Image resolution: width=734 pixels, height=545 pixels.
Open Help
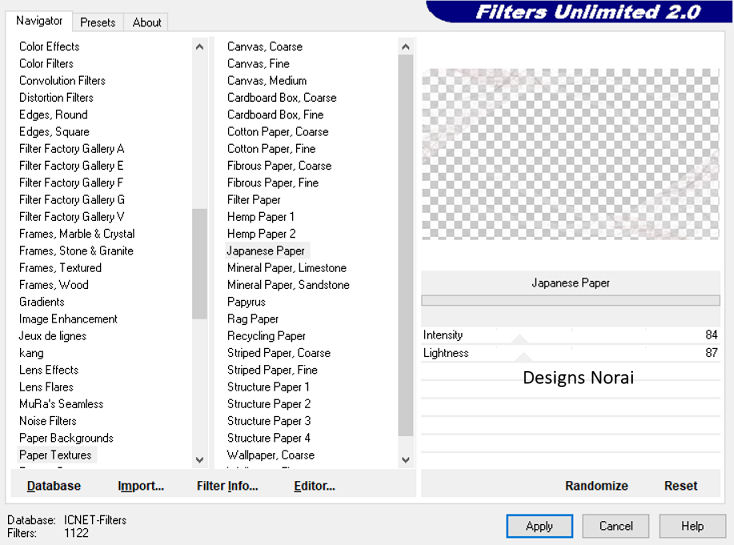(692, 526)
